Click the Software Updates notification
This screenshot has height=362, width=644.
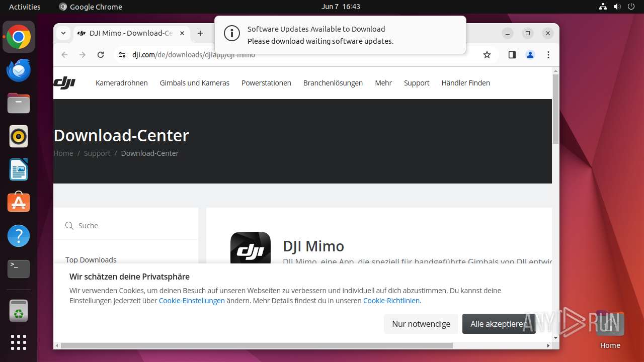(x=340, y=35)
